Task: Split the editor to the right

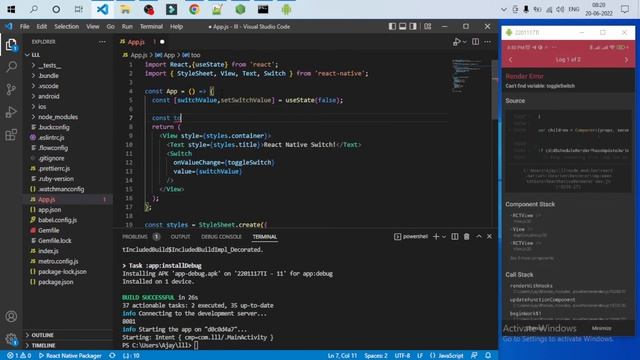Action: (x=476, y=42)
